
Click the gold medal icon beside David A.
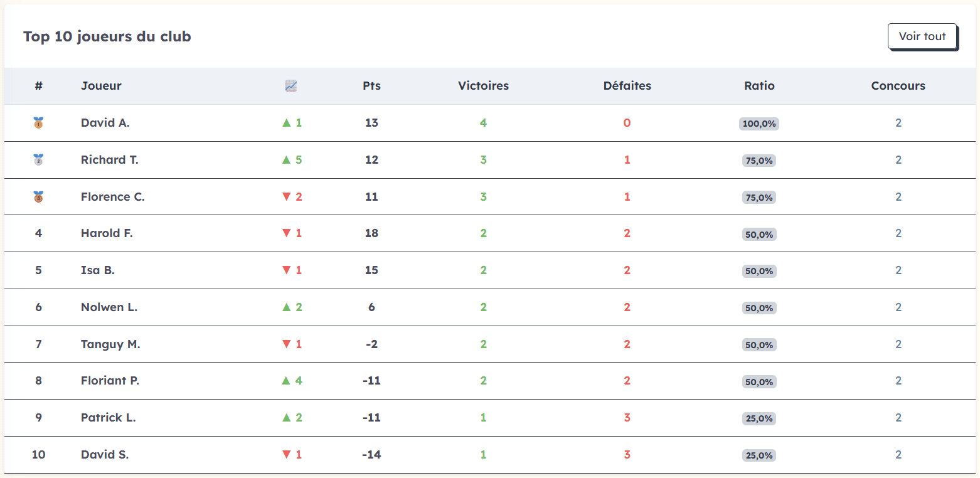click(38, 123)
